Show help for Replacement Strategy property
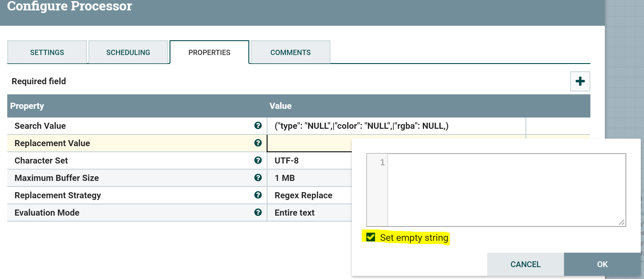This screenshot has width=644, height=279. [258, 195]
